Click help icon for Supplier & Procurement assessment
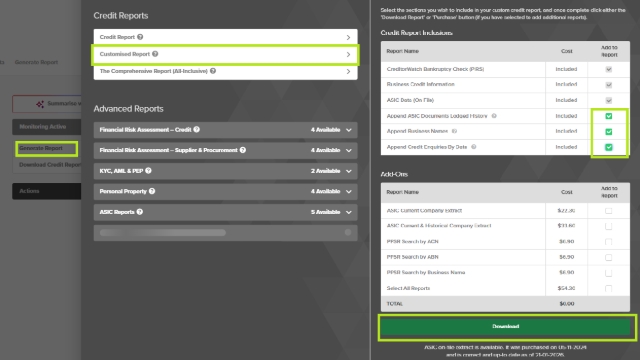This screenshot has width=640, height=360. (242, 150)
